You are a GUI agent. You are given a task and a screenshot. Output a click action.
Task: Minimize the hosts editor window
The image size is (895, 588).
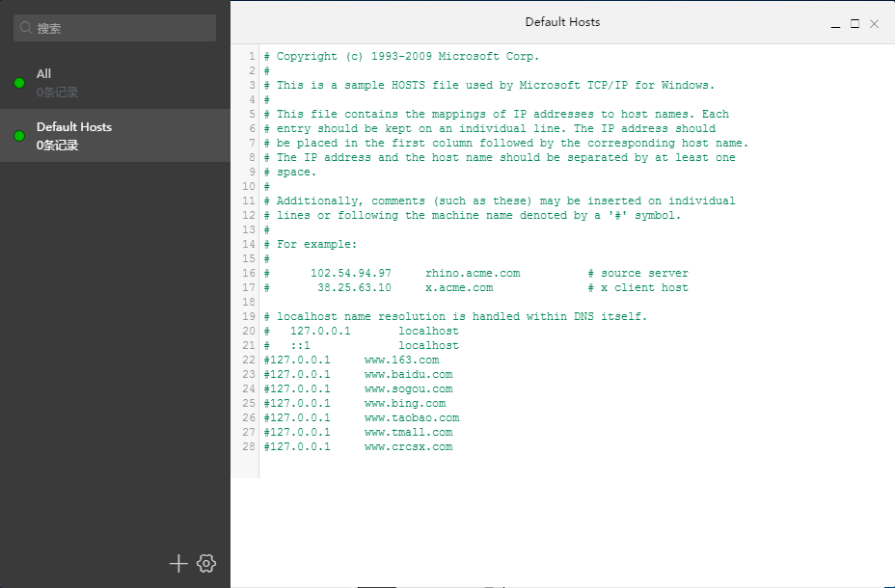coord(835,24)
